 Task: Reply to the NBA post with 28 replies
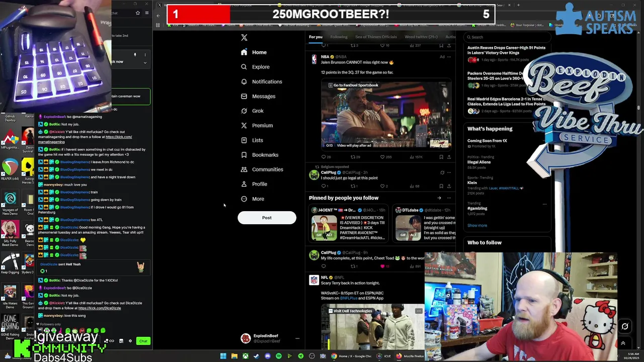[x=326, y=157]
